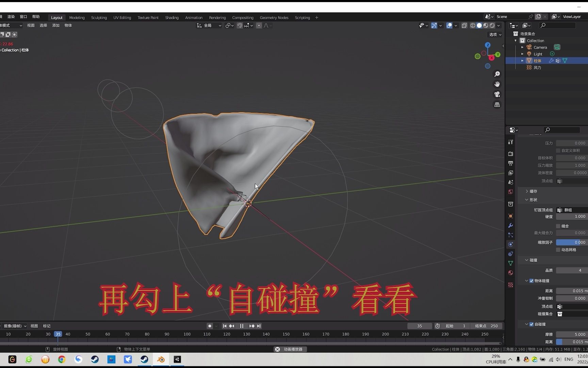Click the 选项 button in the viewport
Viewport: 588px width, 368px height.
point(494,34)
